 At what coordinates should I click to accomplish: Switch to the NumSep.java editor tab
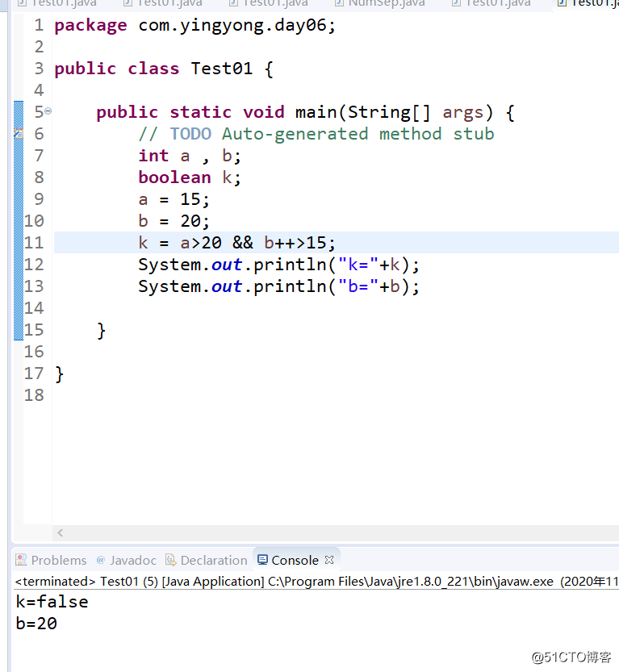(x=380, y=3)
